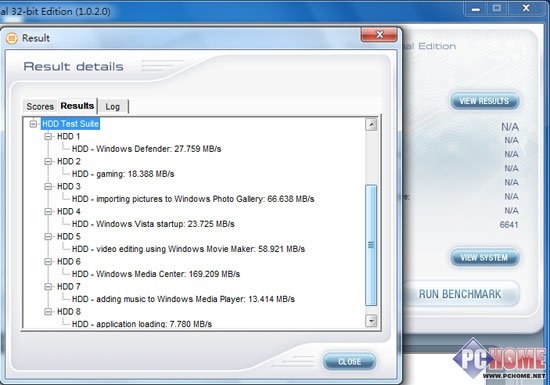The height and width of the screenshot is (385, 550).
Task: Click the CLOSE button
Action: point(349,361)
